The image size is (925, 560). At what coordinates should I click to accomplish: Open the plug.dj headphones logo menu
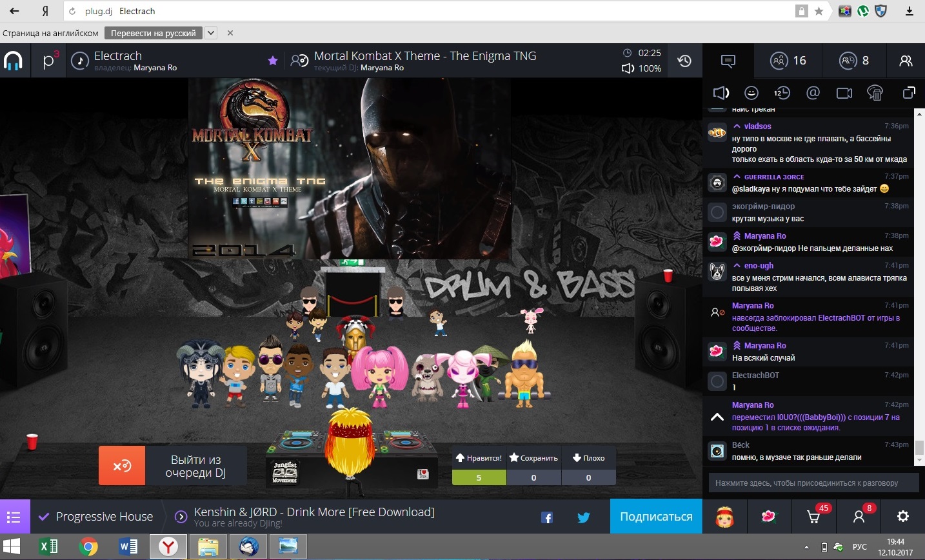point(13,61)
